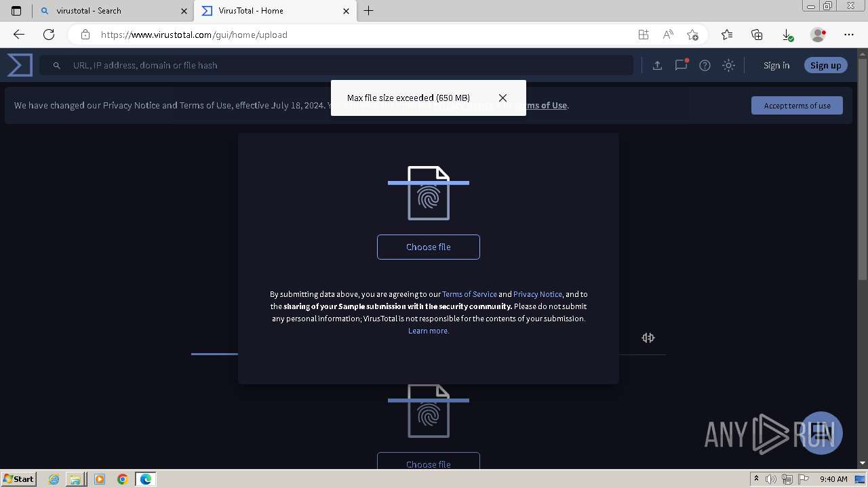868x488 pixels.
Task: Click the browser profile avatar
Action: click(818, 35)
